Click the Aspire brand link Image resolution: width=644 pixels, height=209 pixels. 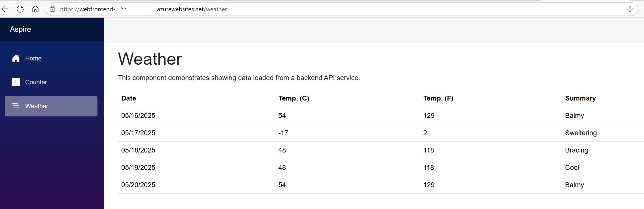coord(20,29)
